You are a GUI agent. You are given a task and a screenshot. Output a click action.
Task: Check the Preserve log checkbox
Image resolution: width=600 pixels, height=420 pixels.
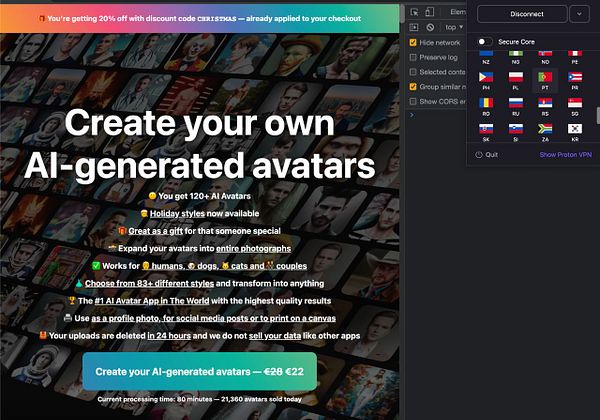(x=413, y=57)
